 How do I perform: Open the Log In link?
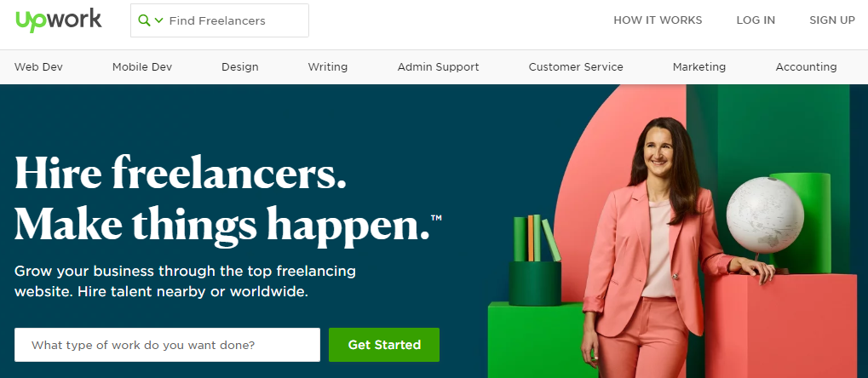coord(756,20)
